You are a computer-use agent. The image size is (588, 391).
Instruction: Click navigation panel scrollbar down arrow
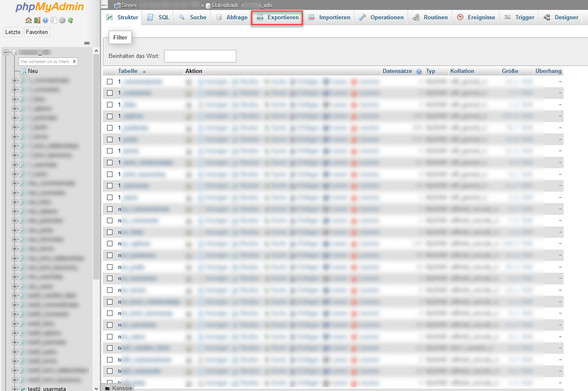pyautogui.click(x=96, y=388)
